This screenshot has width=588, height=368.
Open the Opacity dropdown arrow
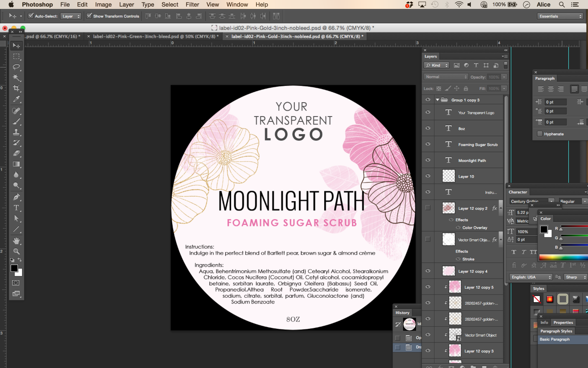click(x=504, y=77)
